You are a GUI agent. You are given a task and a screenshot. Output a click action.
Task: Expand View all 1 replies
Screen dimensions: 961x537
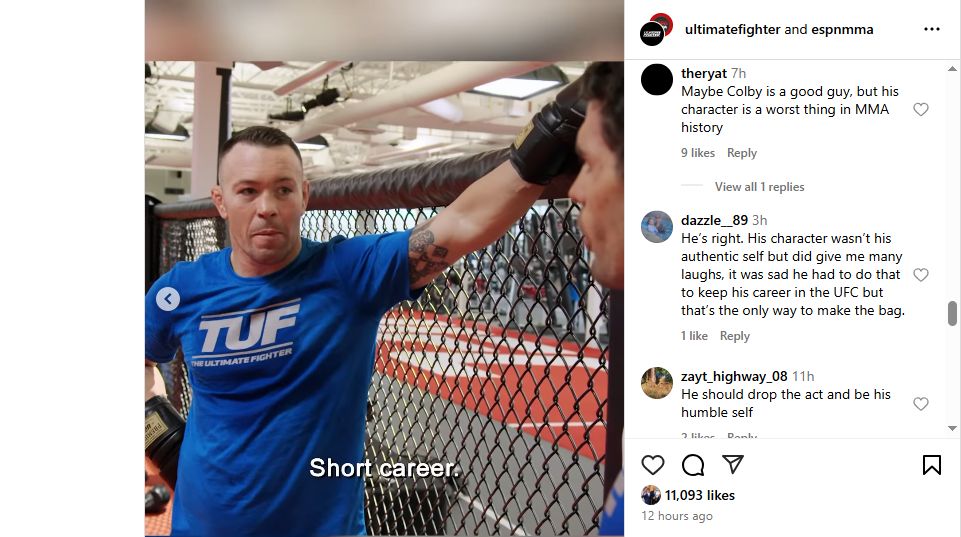tap(759, 187)
